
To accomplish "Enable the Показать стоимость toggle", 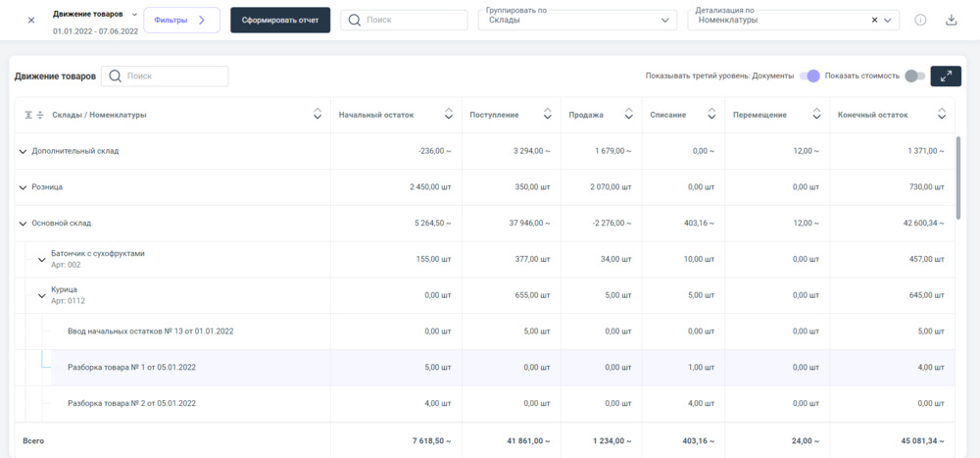I will click(914, 76).
